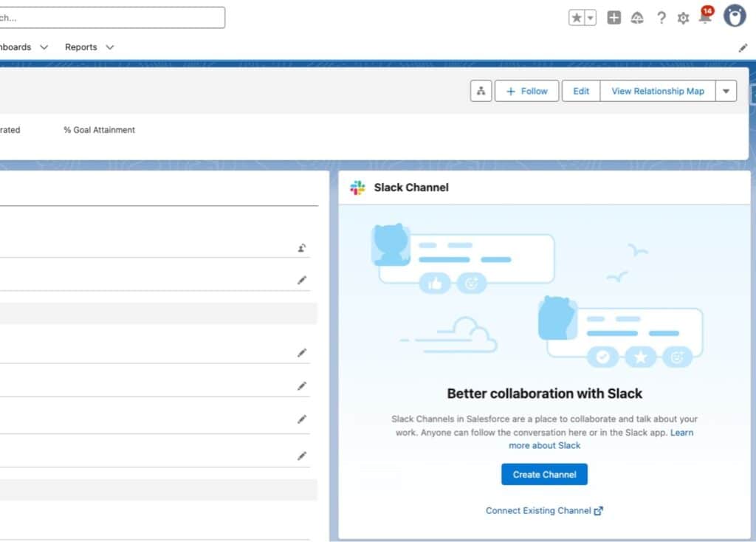Switch to the Reports tab

80,47
